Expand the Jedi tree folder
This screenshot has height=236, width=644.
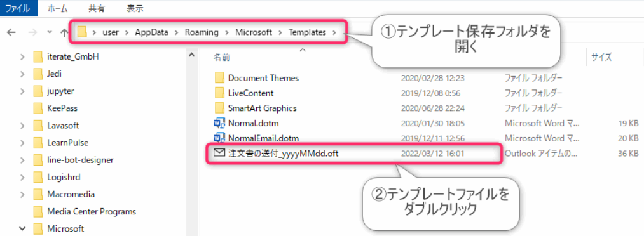coord(23,74)
